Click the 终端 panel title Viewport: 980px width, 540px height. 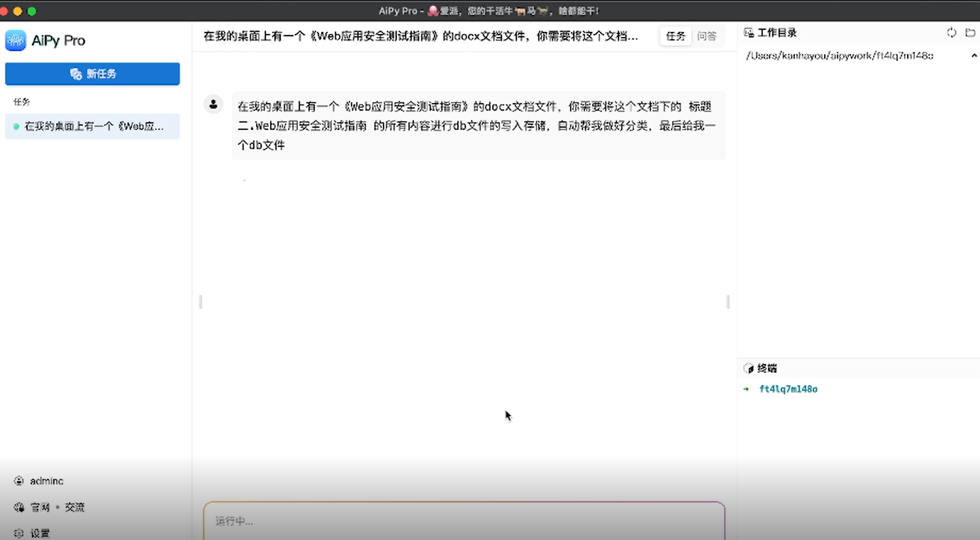(x=767, y=368)
